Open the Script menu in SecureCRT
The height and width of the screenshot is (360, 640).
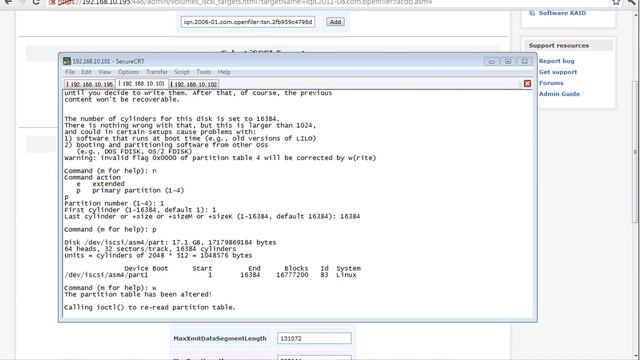point(182,72)
